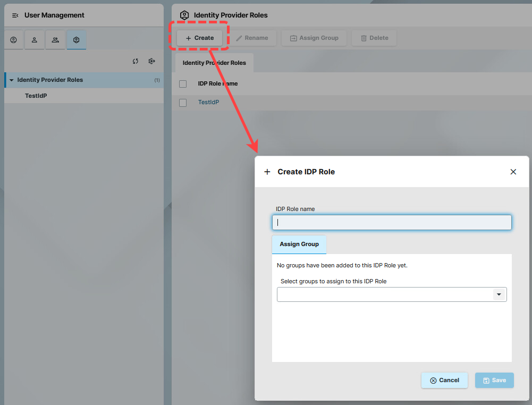Image resolution: width=532 pixels, height=405 pixels.
Task: Click the refresh icon in sidebar
Action: [136, 61]
